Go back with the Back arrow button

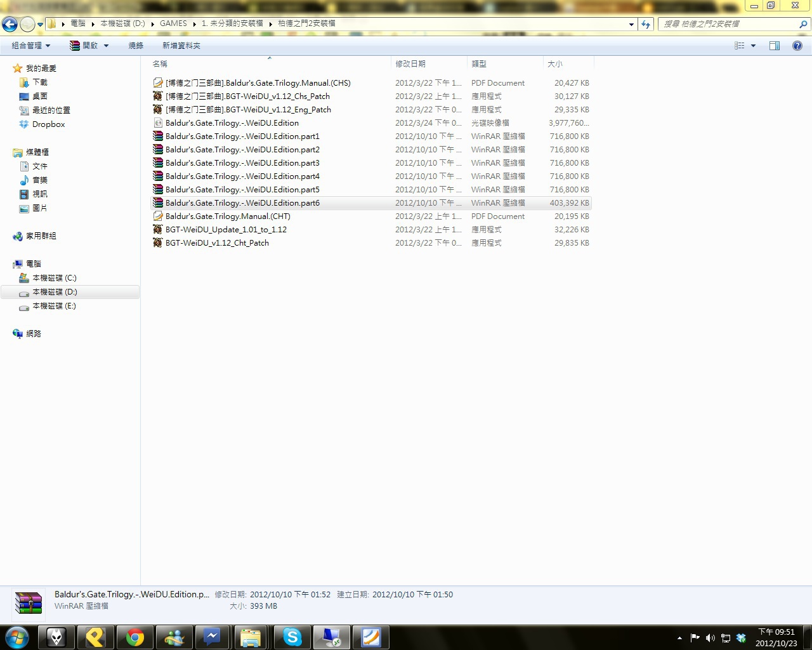point(10,24)
